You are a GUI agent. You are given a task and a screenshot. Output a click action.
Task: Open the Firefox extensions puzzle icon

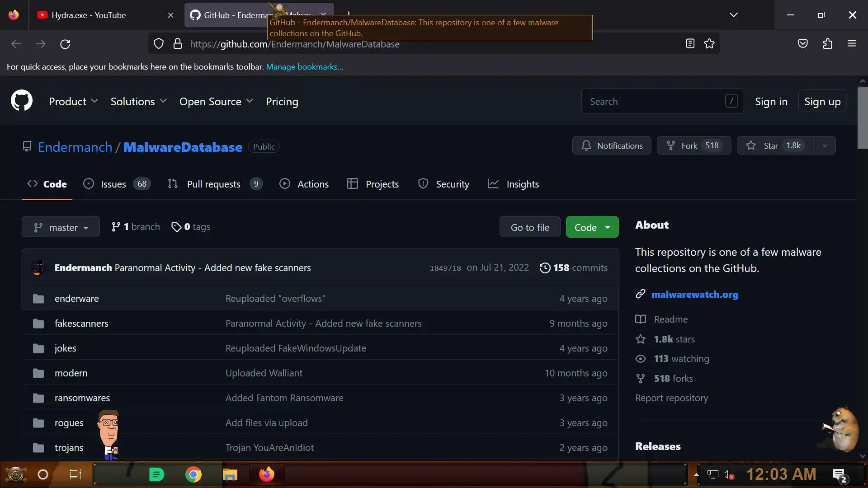[x=827, y=44]
